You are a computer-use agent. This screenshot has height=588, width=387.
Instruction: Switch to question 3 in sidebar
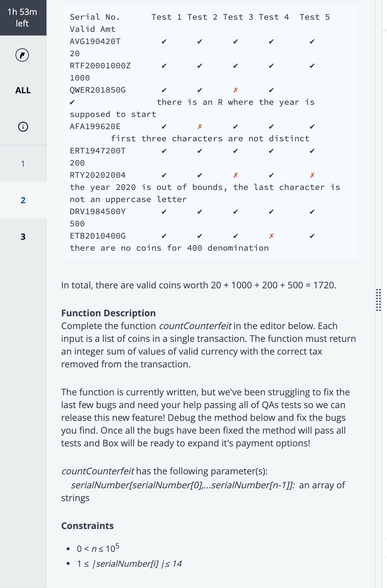[23, 237]
